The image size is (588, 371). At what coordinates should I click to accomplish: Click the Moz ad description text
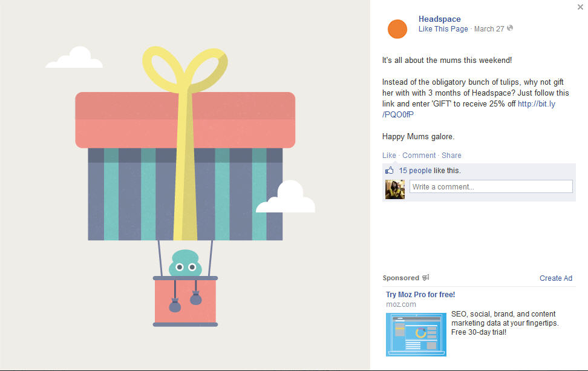click(x=505, y=323)
